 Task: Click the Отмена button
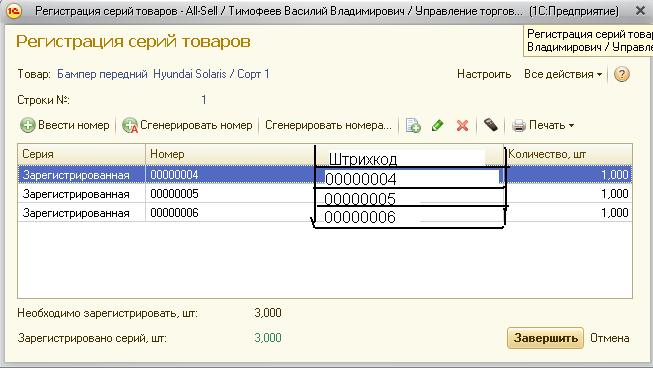click(609, 338)
